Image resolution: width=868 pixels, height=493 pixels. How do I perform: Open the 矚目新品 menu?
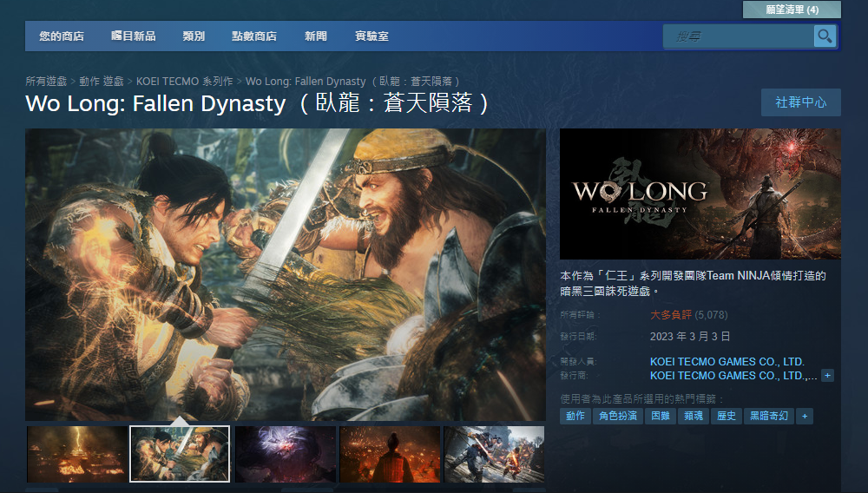pyautogui.click(x=134, y=36)
